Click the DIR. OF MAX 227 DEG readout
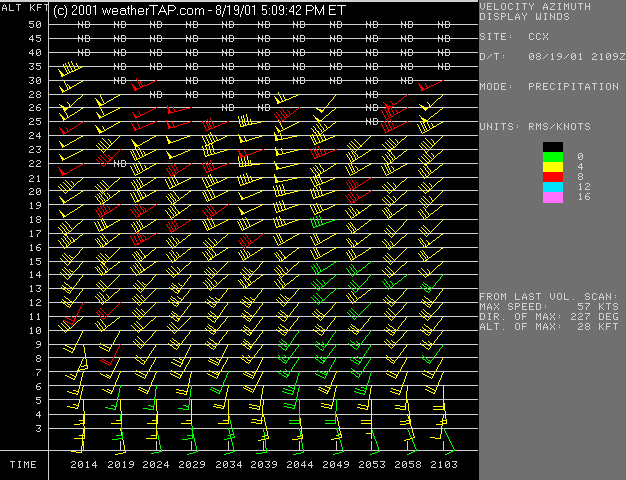The width and height of the screenshot is (626, 480). (x=549, y=317)
